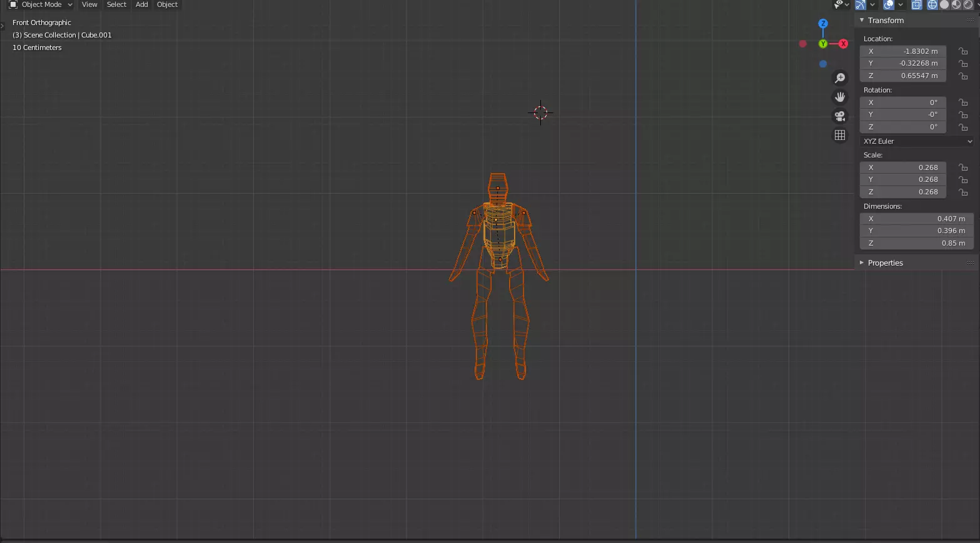This screenshot has height=543, width=980.
Task: Expand the toolbar arrow at left edge
Action: tap(3, 26)
